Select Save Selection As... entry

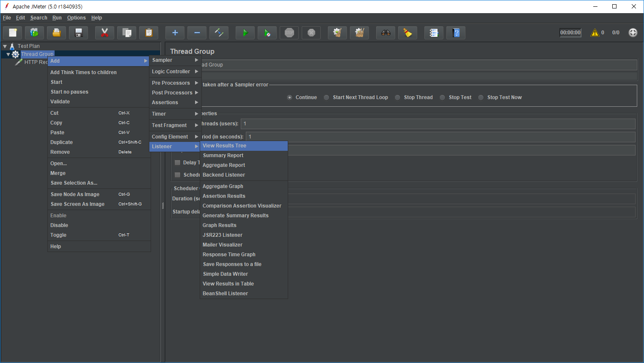tap(99, 183)
